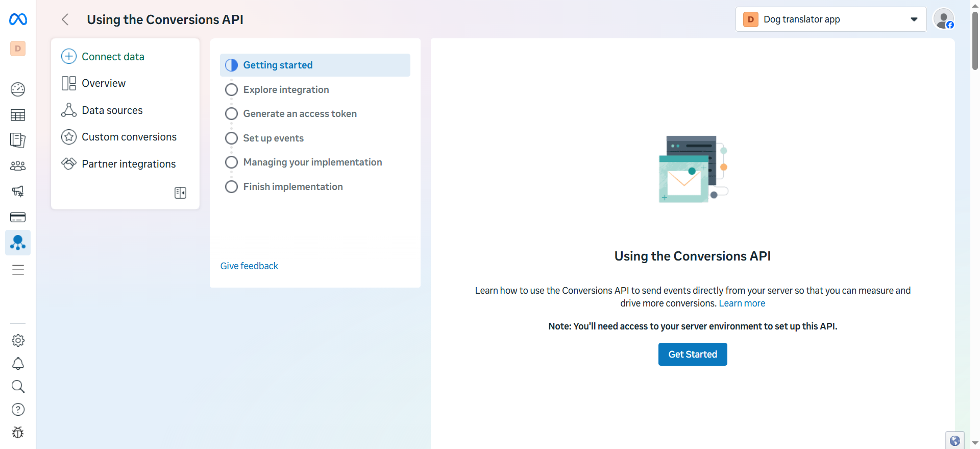Open the settings gear icon

[18, 340]
